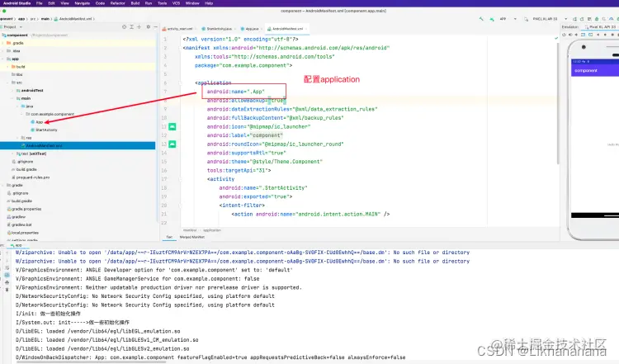This screenshot has height=364, width=619.
Task: Select the java folder in project tree
Action: click(27, 106)
